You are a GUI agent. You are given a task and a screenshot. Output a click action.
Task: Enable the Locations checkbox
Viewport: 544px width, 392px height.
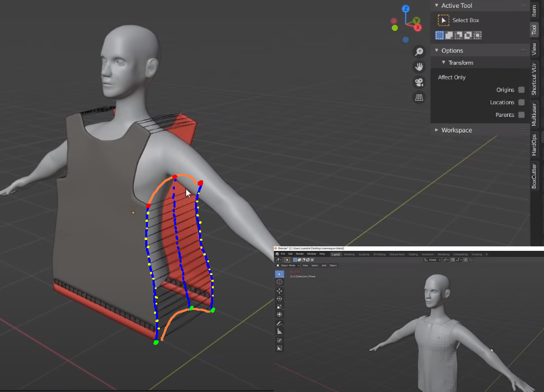coord(521,102)
